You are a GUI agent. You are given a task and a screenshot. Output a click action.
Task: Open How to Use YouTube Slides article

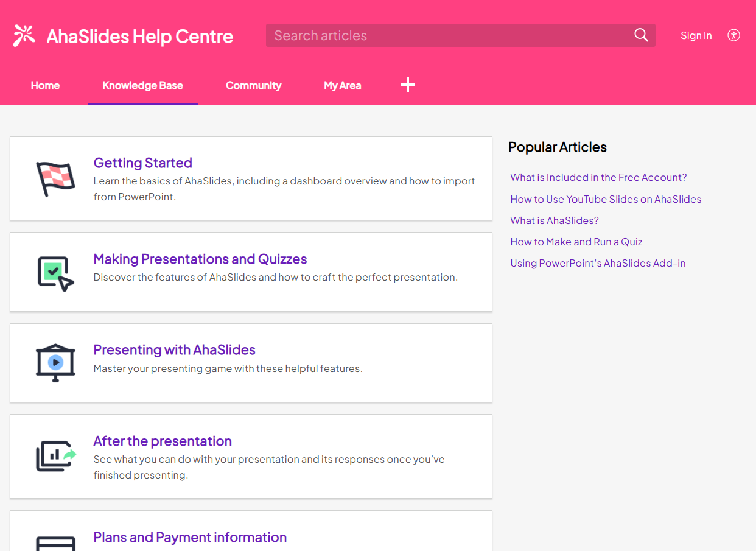pos(606,199)
